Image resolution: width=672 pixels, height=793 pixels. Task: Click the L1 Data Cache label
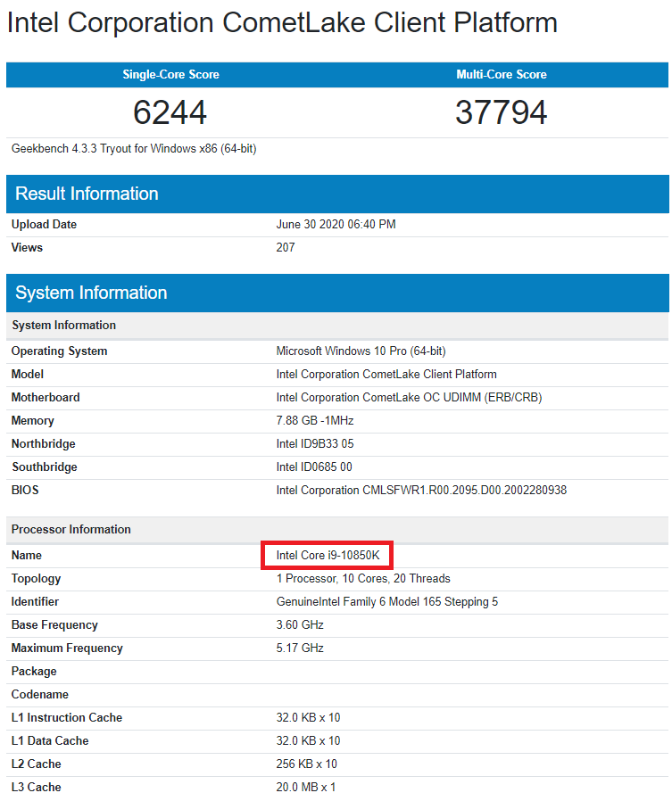click(x=50, y=741)
